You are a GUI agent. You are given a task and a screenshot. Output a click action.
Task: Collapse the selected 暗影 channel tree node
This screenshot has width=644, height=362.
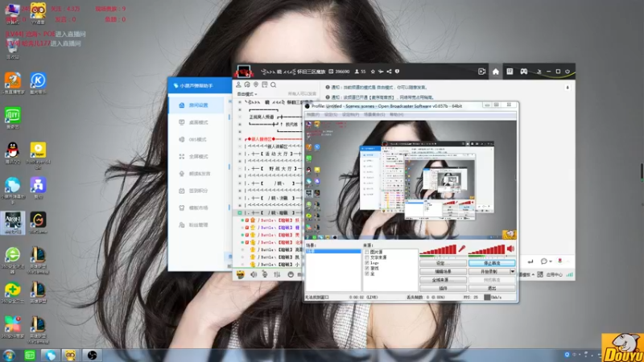click(240, 213)
